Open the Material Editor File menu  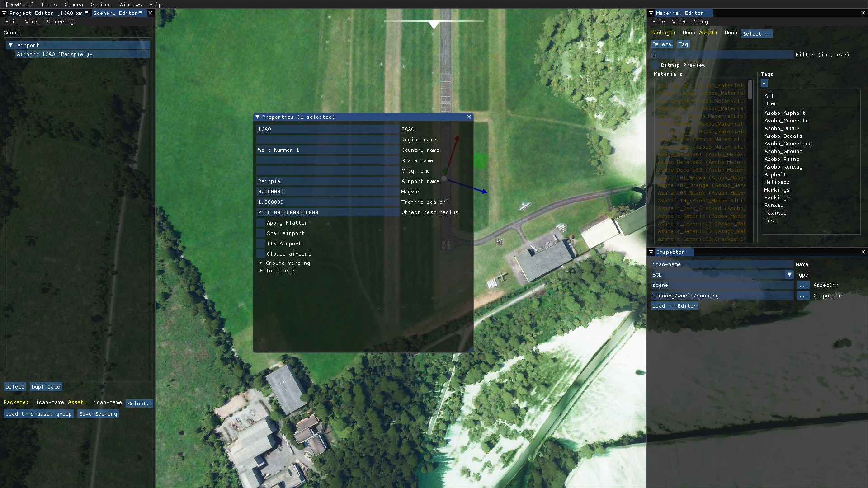click(658, 22)
